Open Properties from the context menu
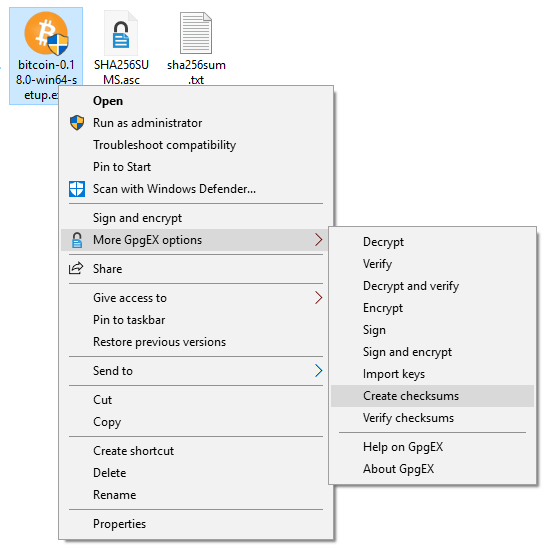Viewport: 550px width, 556px height. point(196,524)
